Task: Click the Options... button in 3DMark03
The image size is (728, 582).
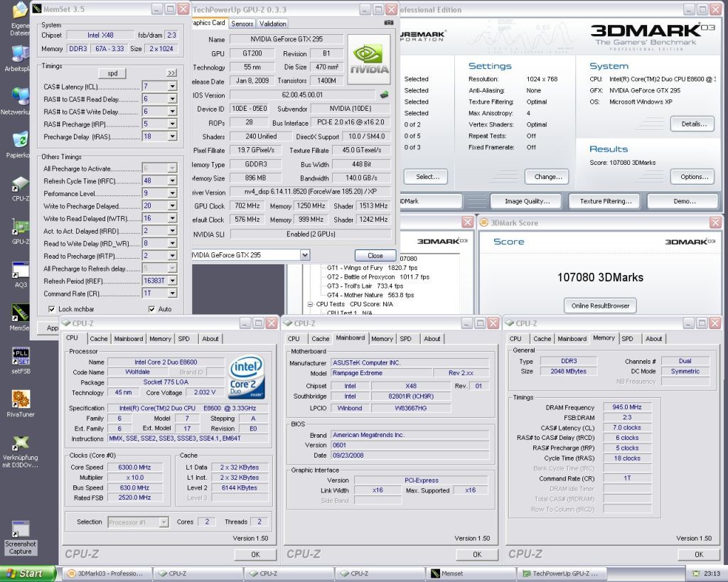Action: (694, 177)
